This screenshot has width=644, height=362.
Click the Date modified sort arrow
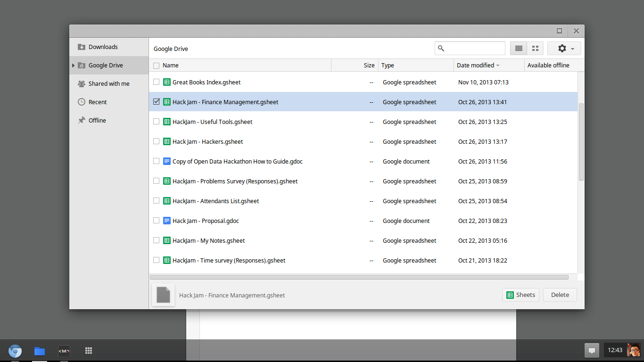pyautogui.click(x=498, y=66)
